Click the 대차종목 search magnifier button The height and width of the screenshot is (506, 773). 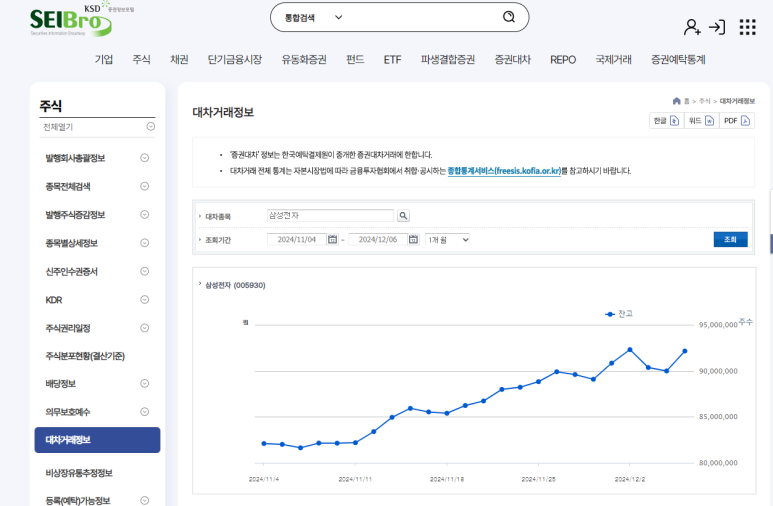tap(403, 216)
